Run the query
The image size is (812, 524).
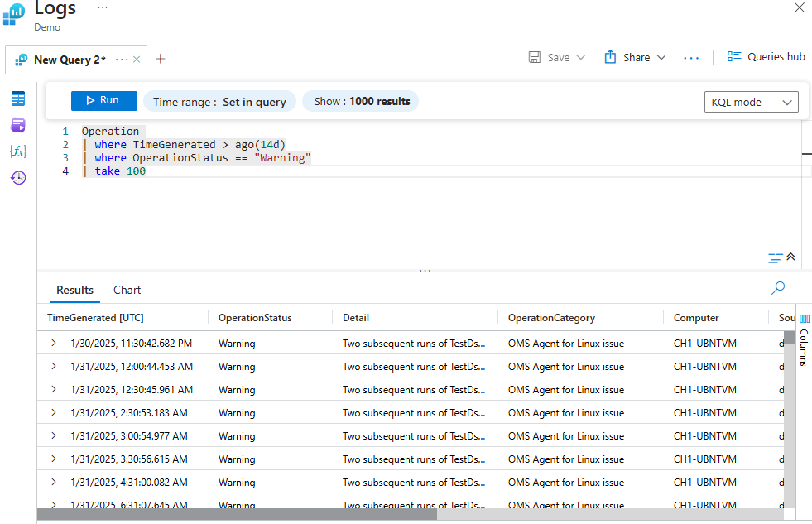click(x=104, y=100)
